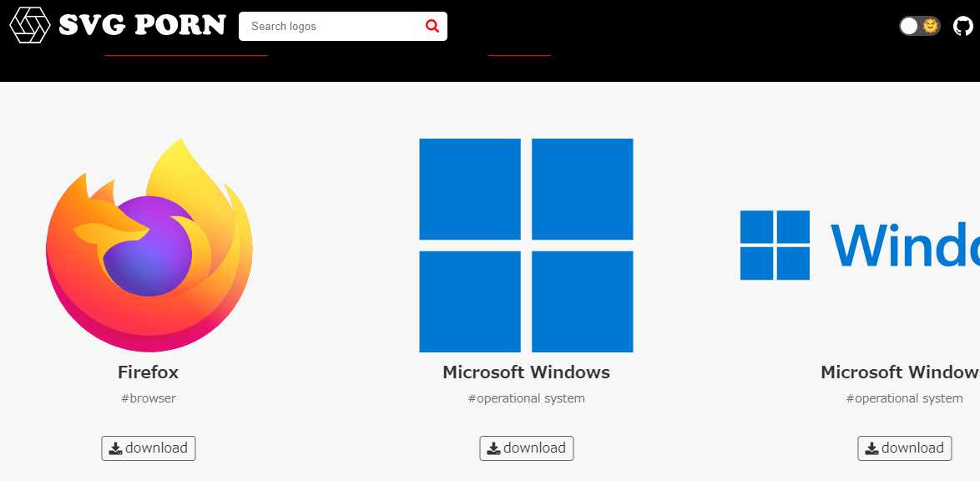Click the white moon circle on the theme switch

click(908, 26)
